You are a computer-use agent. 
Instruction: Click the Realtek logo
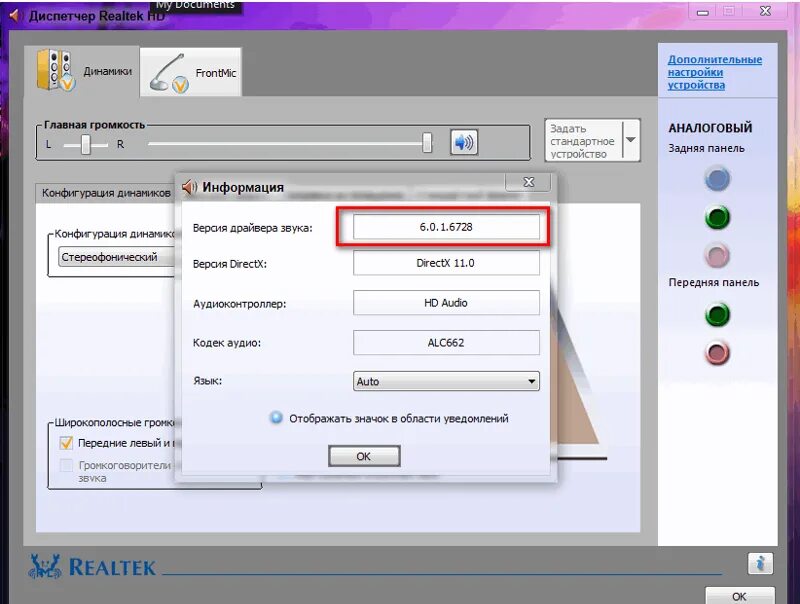click(x=92, y=566)
